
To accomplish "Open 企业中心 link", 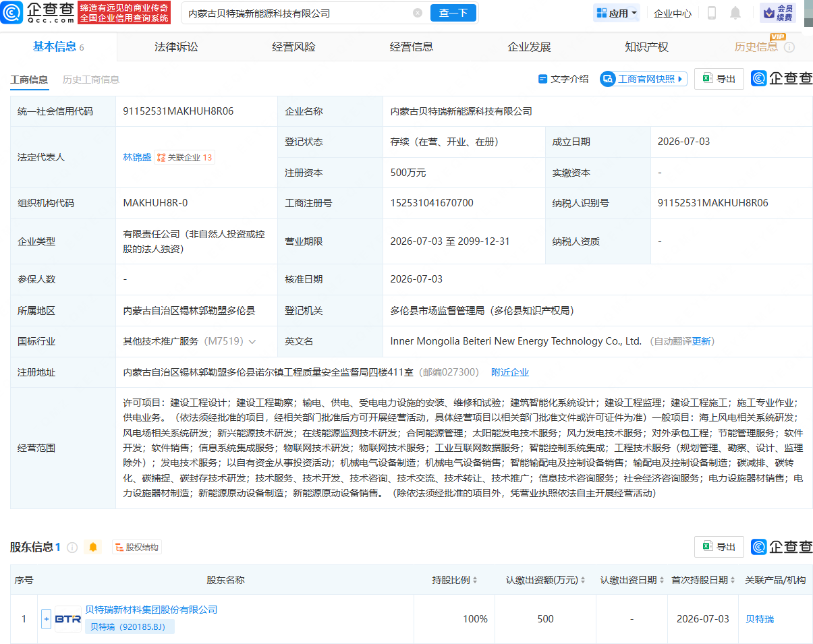I will (x=673, y=13).
